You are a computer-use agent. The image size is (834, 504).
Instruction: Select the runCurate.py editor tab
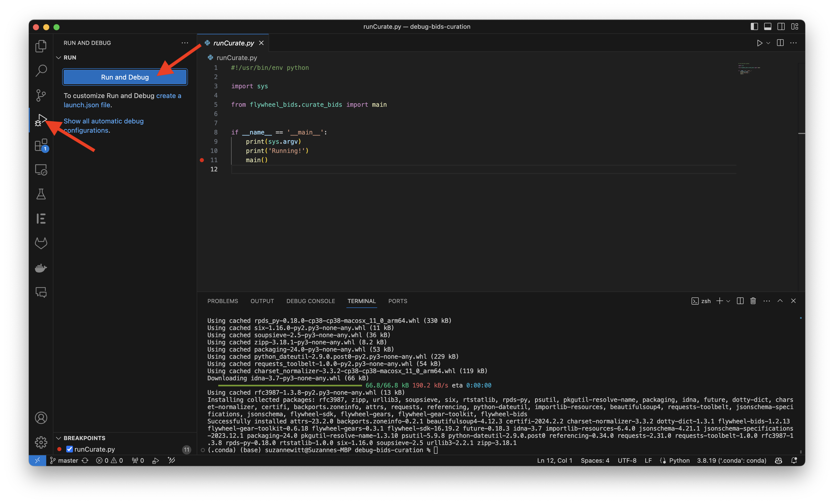tap(234, 43)
